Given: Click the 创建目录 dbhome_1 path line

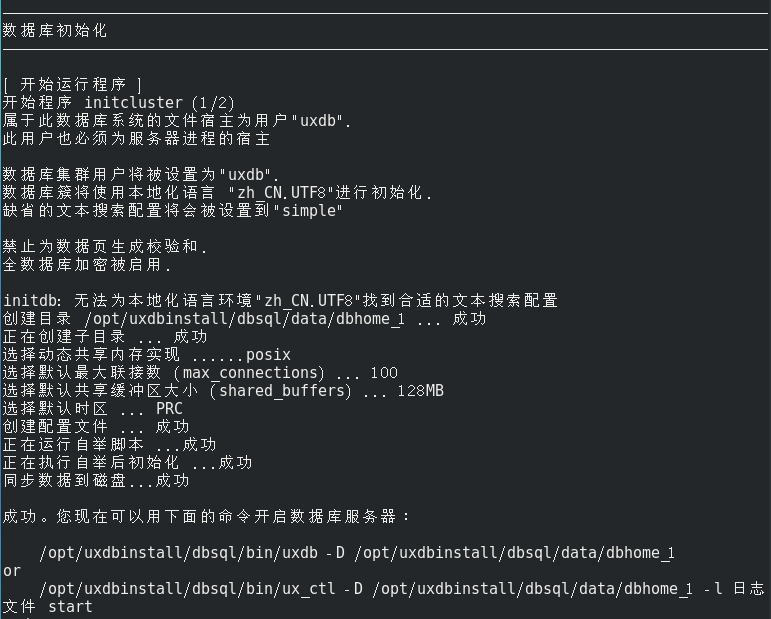Looking at the screenshot, I should pos(244,318).
